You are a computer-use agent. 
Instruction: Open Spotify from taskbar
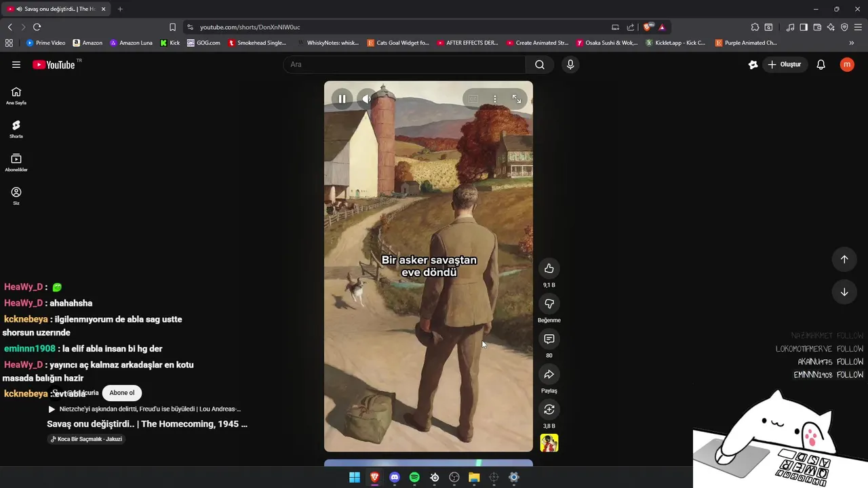tap(414, 477)
